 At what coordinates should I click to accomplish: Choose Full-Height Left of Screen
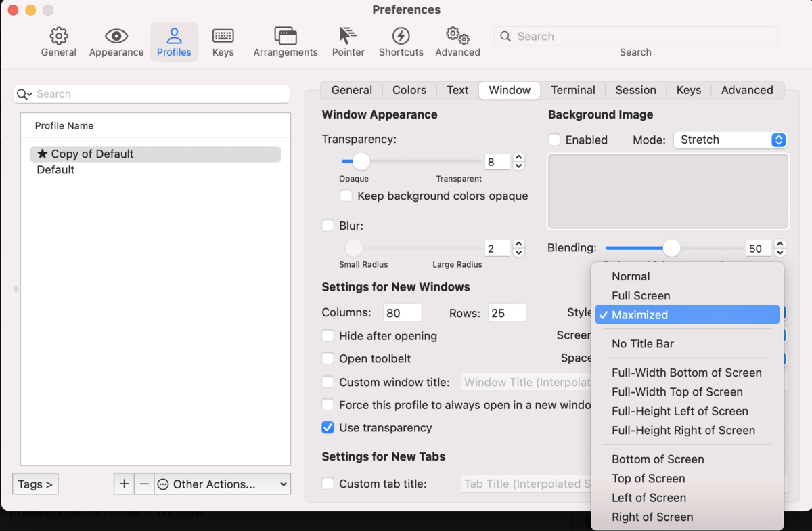(x=687, y=411)
